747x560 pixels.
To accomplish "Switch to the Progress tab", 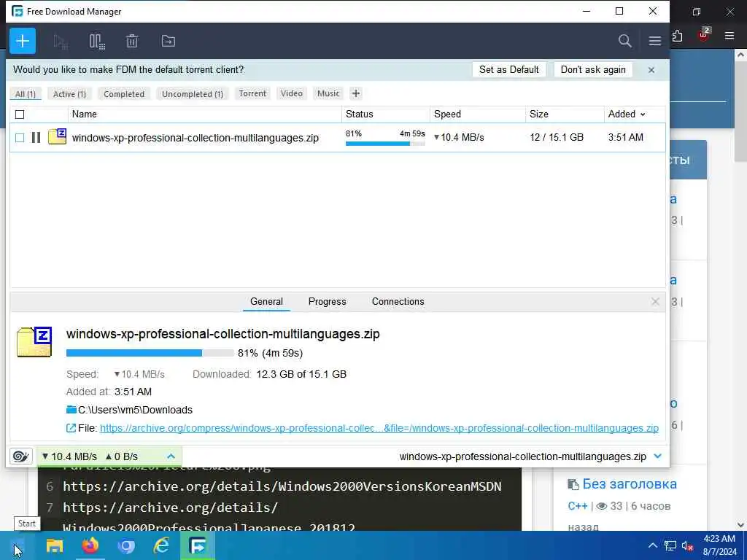I will coord(328,301).
